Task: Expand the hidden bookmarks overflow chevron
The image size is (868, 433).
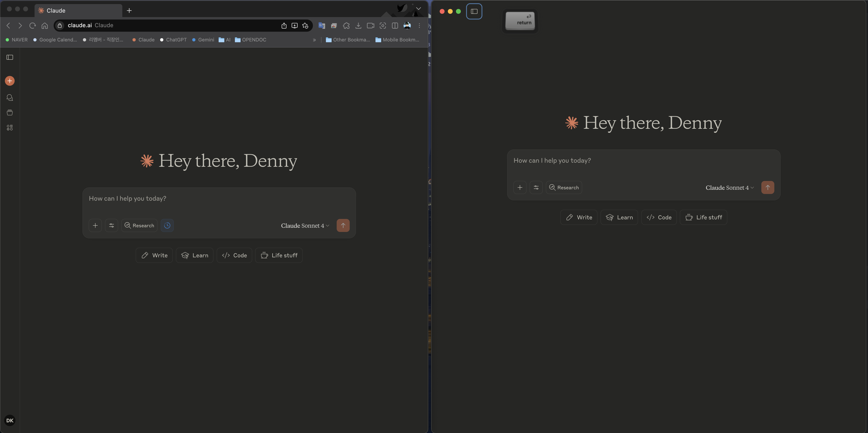Action: click(x=314, y=40)
